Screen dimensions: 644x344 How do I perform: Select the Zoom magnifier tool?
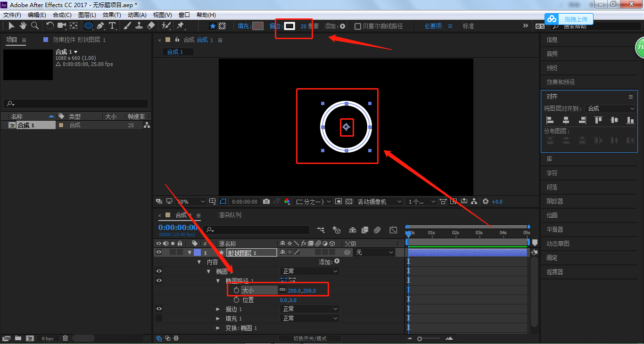click(35, 26)
